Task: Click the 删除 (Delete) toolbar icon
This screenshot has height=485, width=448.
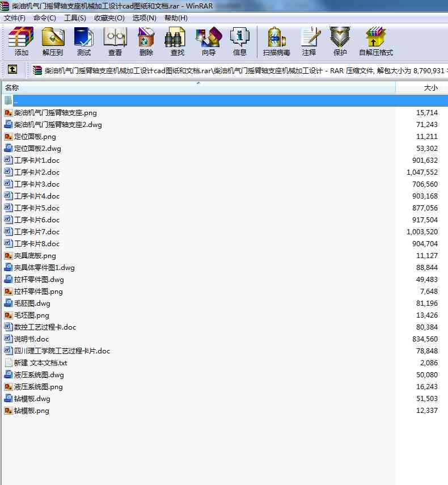Action: point(146,41)
